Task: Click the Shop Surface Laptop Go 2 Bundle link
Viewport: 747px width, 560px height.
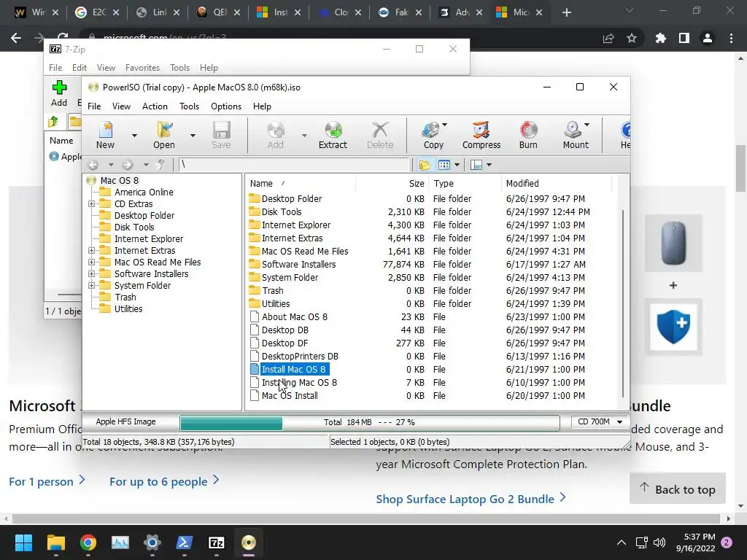Action: coord(471,499)
